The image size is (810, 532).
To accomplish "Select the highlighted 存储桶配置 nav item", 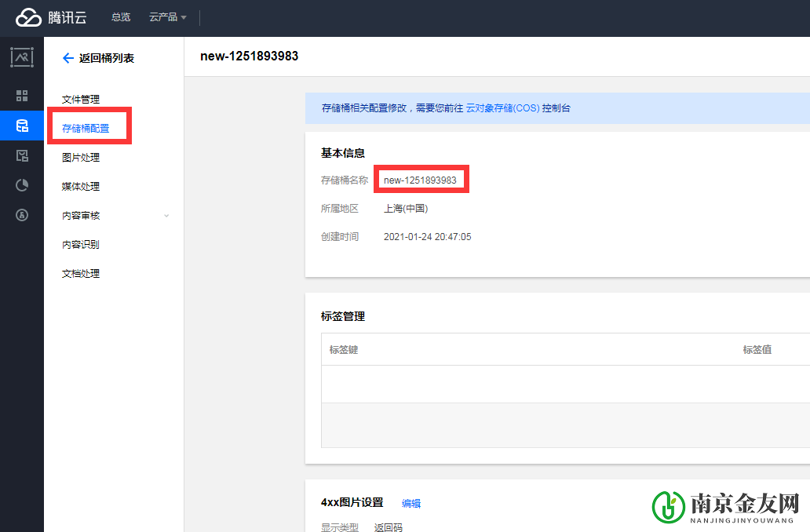I will 86,128.
